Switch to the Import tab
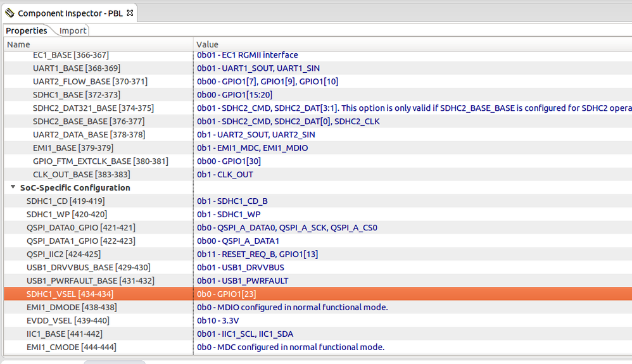This screenshot has width=632, height=364. click(73, 30)
